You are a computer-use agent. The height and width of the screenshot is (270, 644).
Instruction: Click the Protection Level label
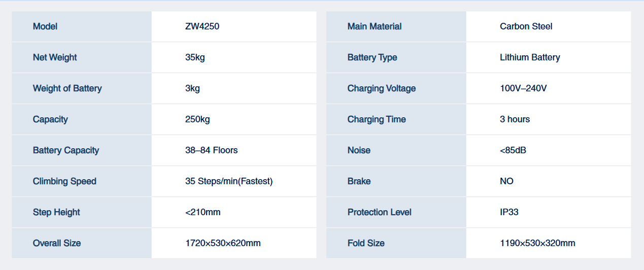tap(380, 212)
